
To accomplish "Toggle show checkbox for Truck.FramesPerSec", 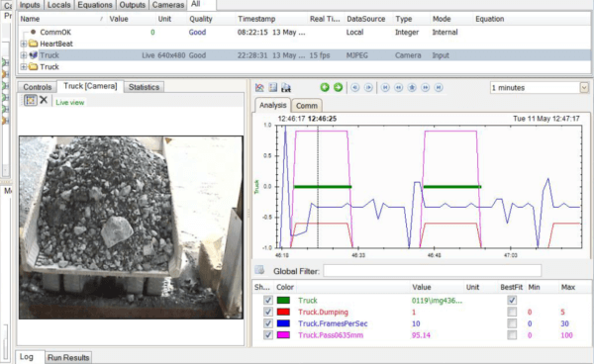I will [x=268, y=323].
